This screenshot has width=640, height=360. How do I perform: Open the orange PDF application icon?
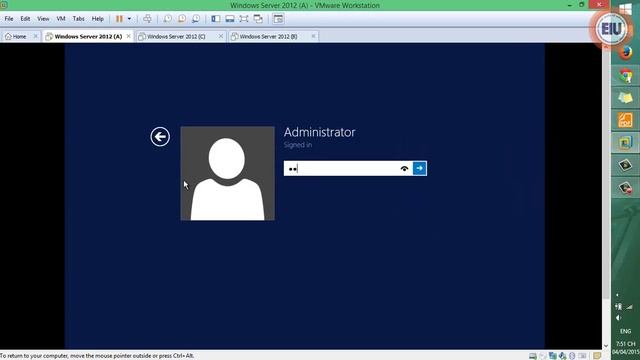[625, 120]
